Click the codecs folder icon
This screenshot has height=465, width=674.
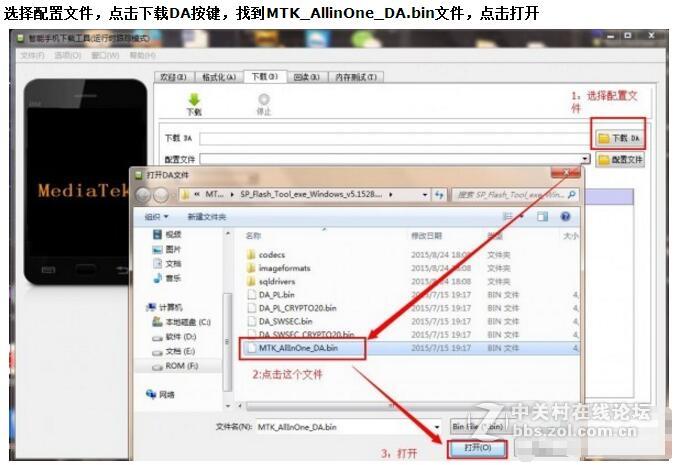tap(251, 255)
